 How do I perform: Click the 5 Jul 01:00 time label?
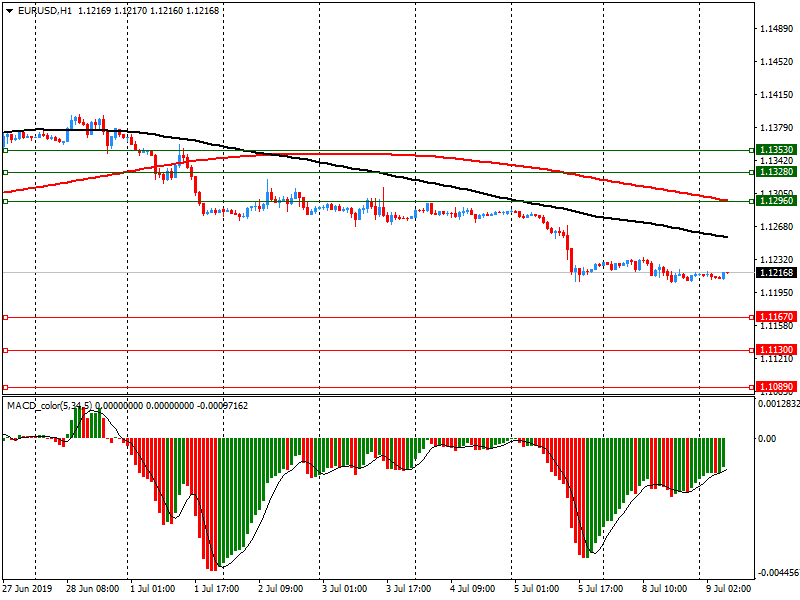pos(537,589)
